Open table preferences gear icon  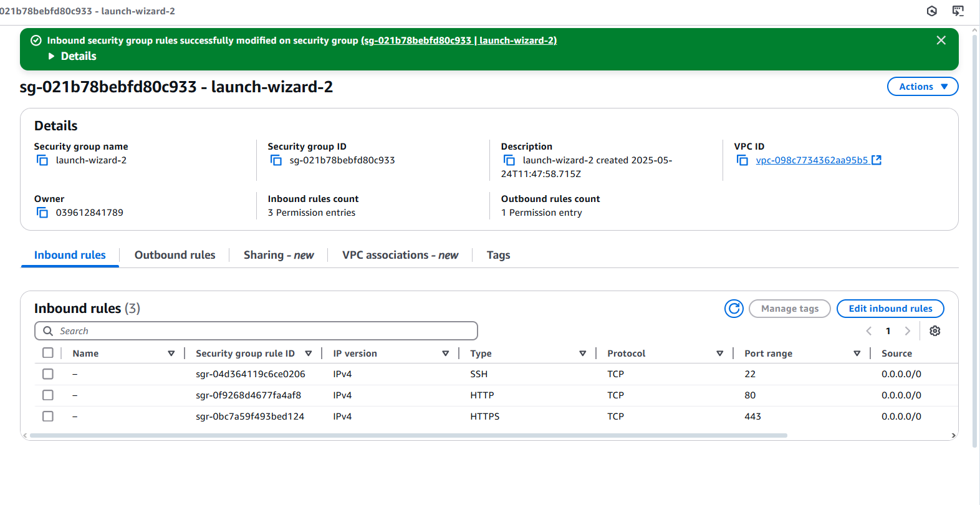point(934,331)
